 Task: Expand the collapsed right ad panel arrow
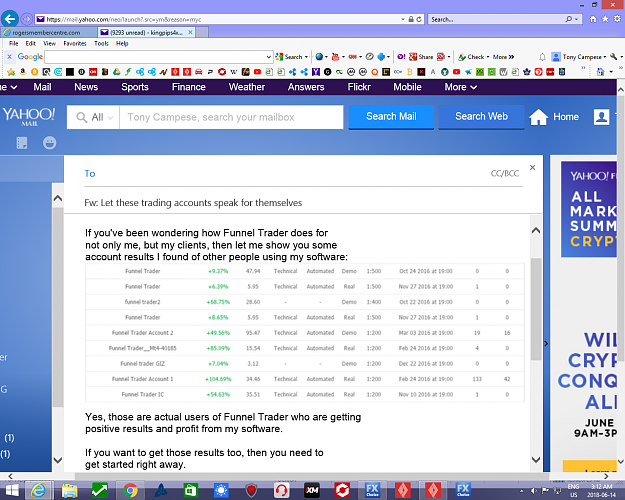(546, 343)
